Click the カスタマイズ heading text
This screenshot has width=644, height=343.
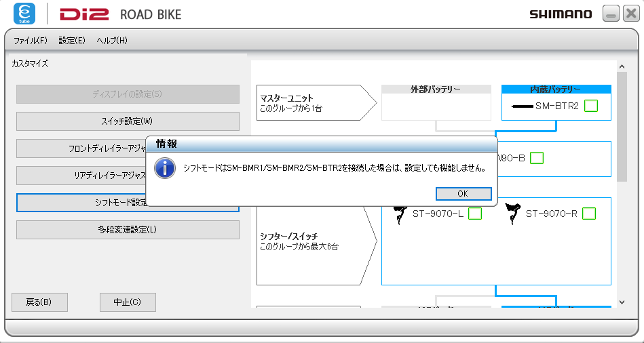tap(30, 64)
